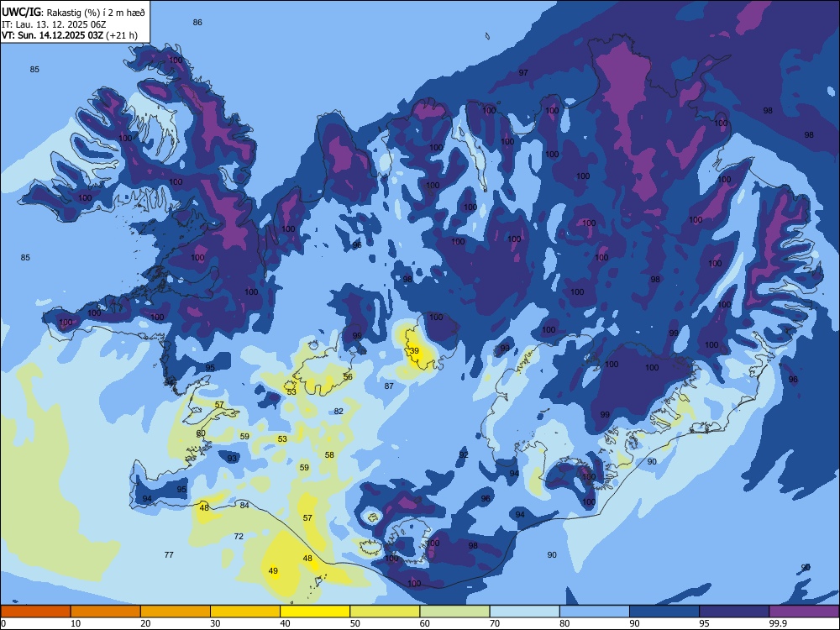Click the light green 60–70 legend swatch
The width and height of the screenshot is (840, 630).
click(x=454, y=612)
